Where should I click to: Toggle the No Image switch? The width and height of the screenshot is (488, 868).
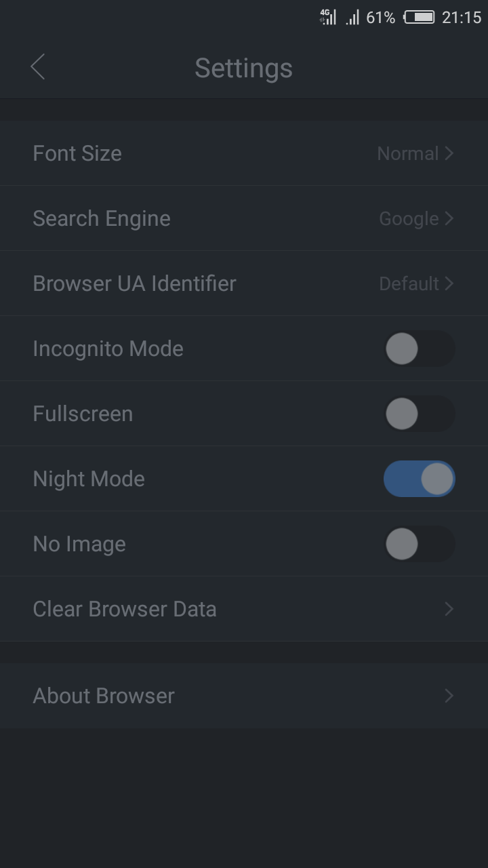(x=419, y=544)
